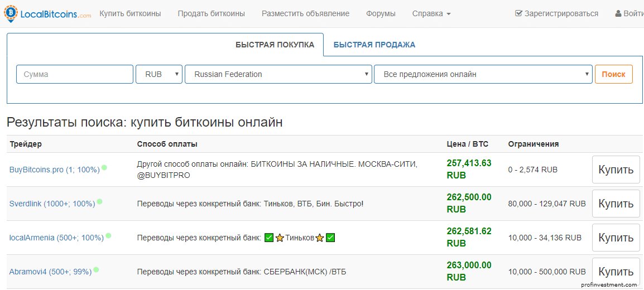Click payment text Тиньков, ВТБ, Бин. Быстро!
The width and height of the screenshot is (644, 290).
(x=314, y=204)
